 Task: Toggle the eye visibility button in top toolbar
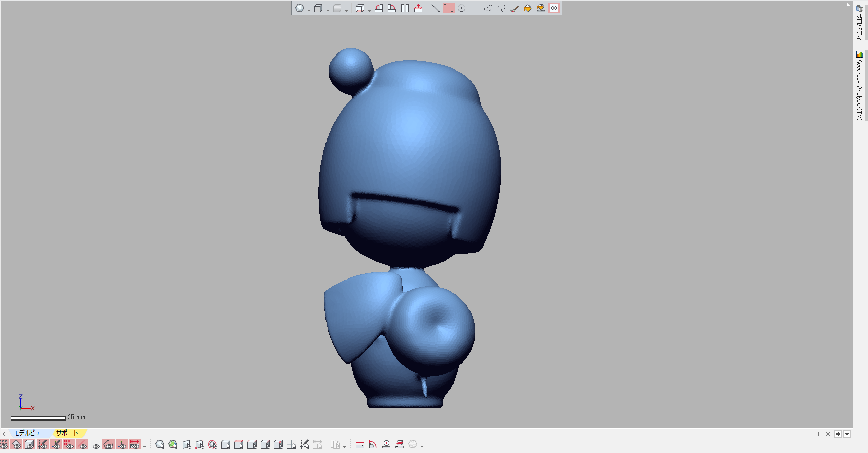tap(554, 8)
